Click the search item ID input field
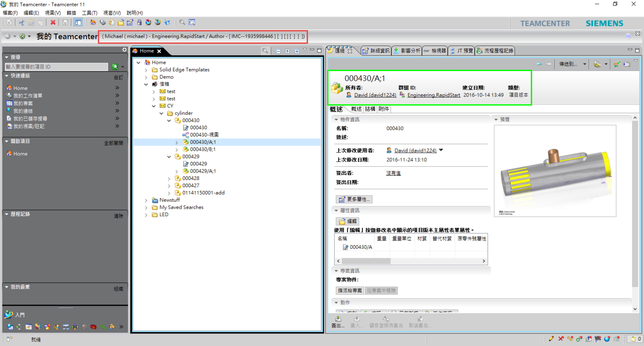This screenshot has width=644, height=346. [56, 67]
